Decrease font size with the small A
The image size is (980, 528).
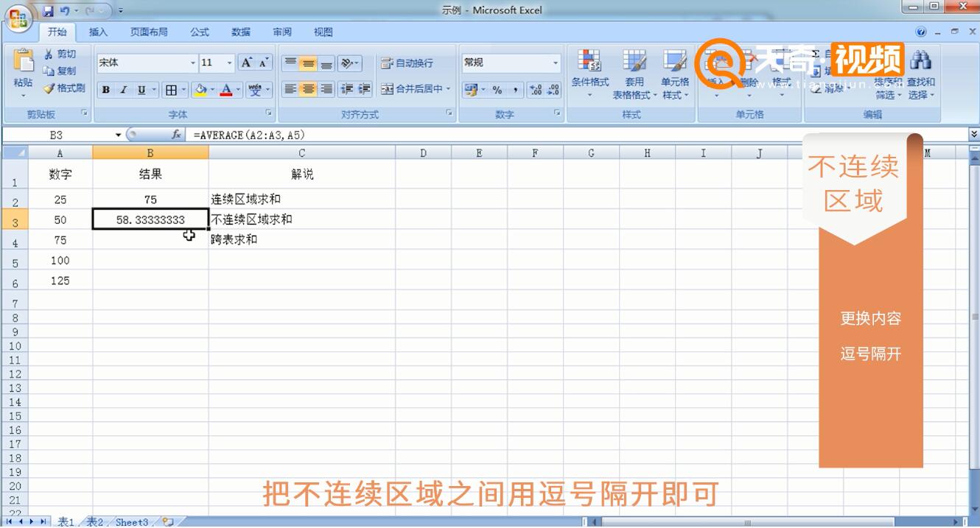(x=264, y=63)
